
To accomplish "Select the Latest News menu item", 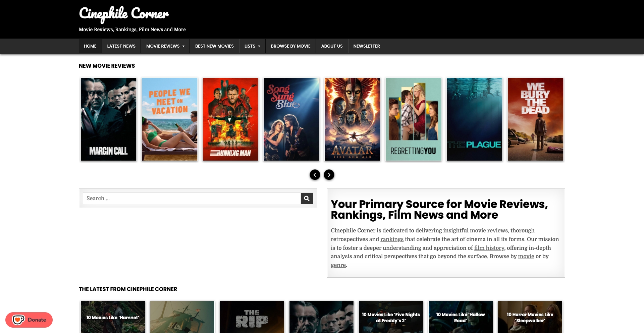I will 121,46.
